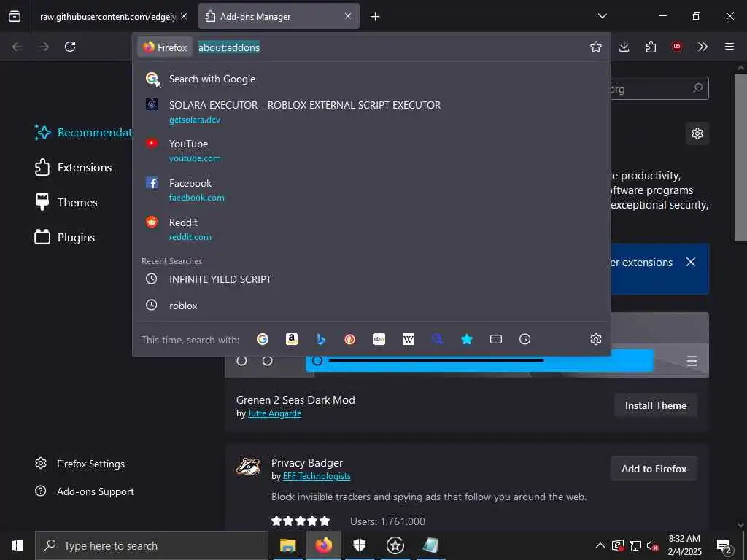Click Firefox icon on the taskbar

coord(323,545)
